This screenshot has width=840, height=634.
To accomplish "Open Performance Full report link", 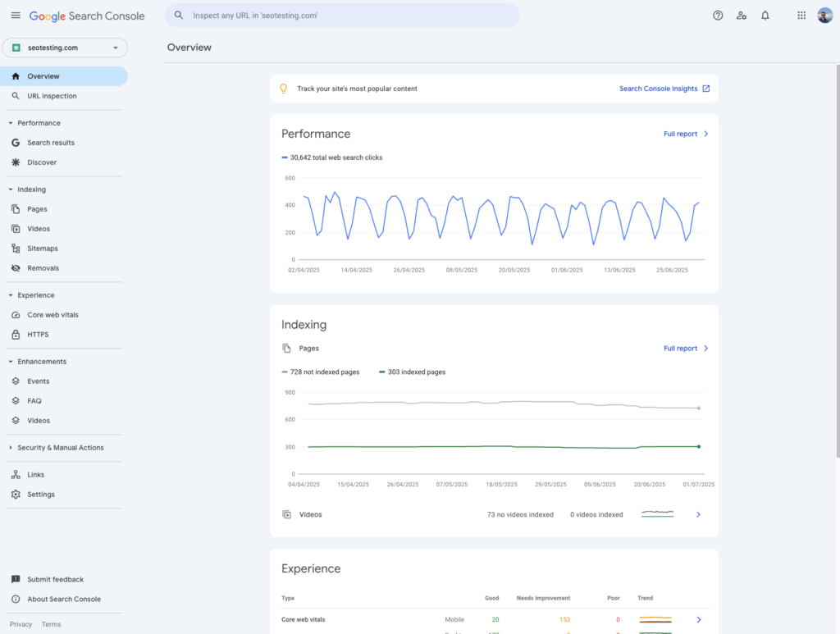I will click(680, 134).
